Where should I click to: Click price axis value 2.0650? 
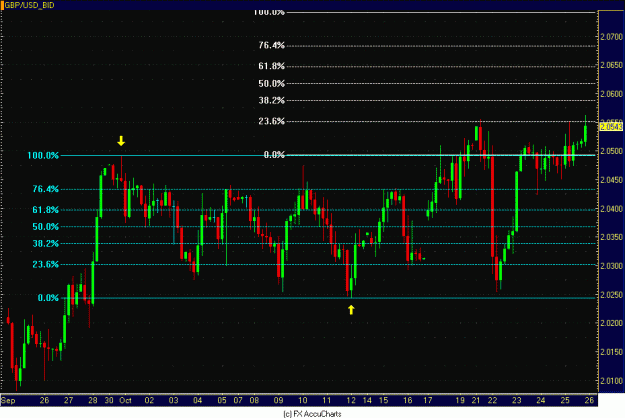tap(611, 65)
